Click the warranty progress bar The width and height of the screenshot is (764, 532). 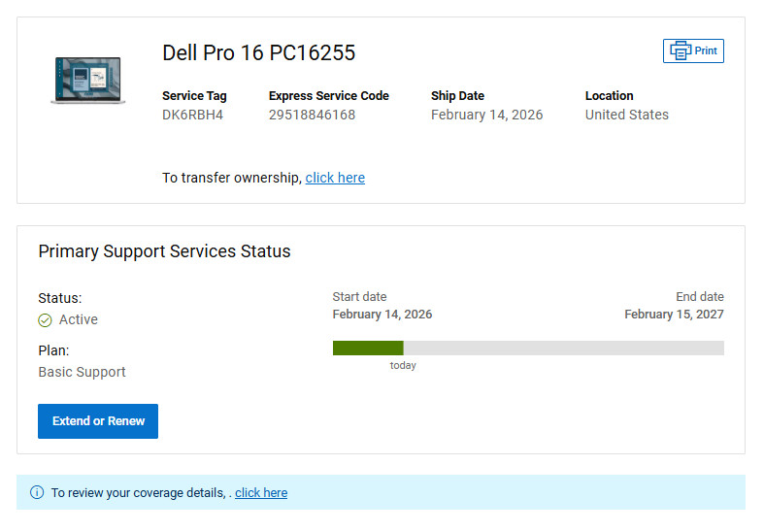[x=528, y=348]
